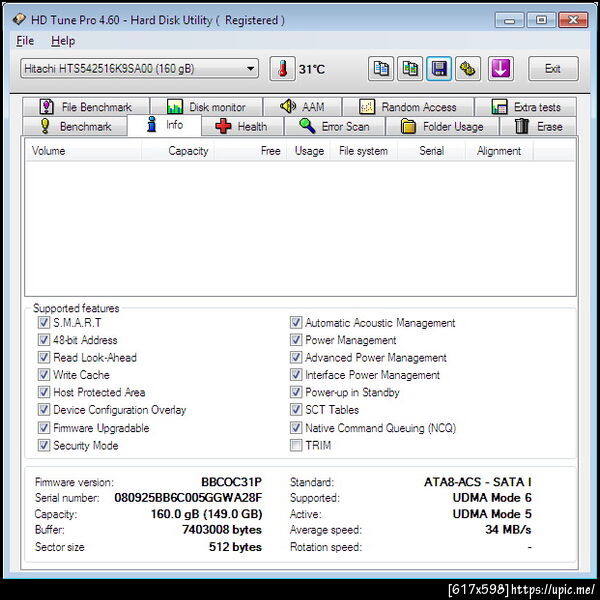Toggle the SCT Tables checkbox

296,410
